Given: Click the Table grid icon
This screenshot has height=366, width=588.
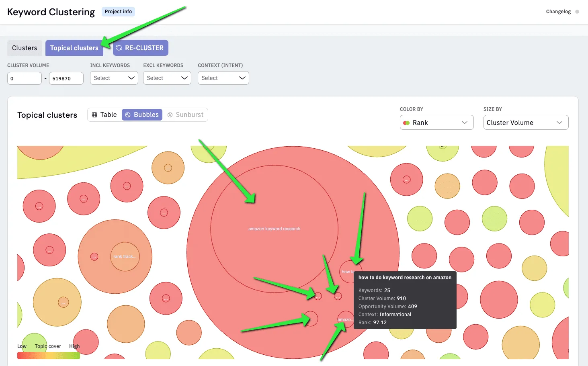Looking at the screenshot, I should 94,115.
